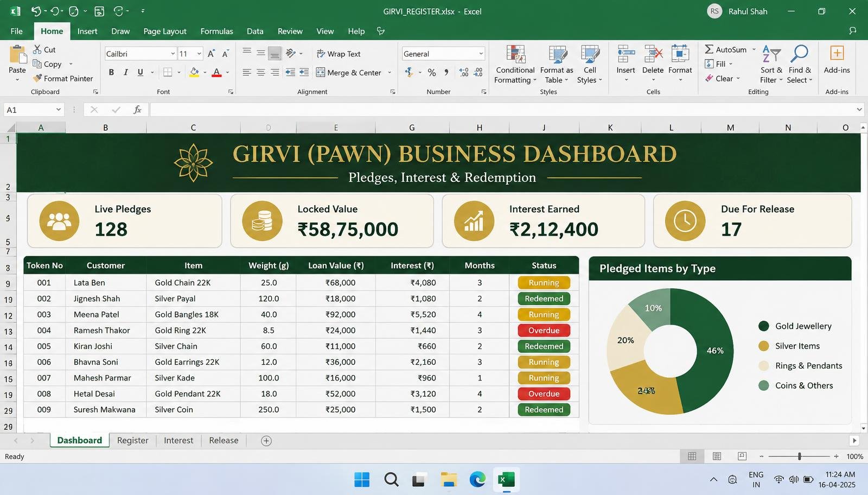
Task: Expand the formula bar chevron
Action: [859, 110]
